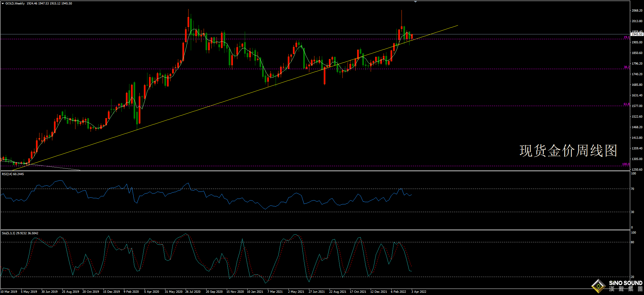Viewport: 644px width, 295px height.
Task: Select the 38.2 Fibonacci level label
Action: [626, 67]
